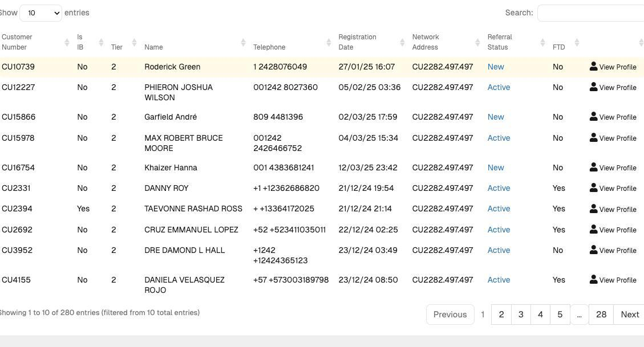Open View Profile for DANIELA VELASQUEZ ROJO
Image resolution: width=644 pixels, height=347 pixels.
tap(613, 280)
